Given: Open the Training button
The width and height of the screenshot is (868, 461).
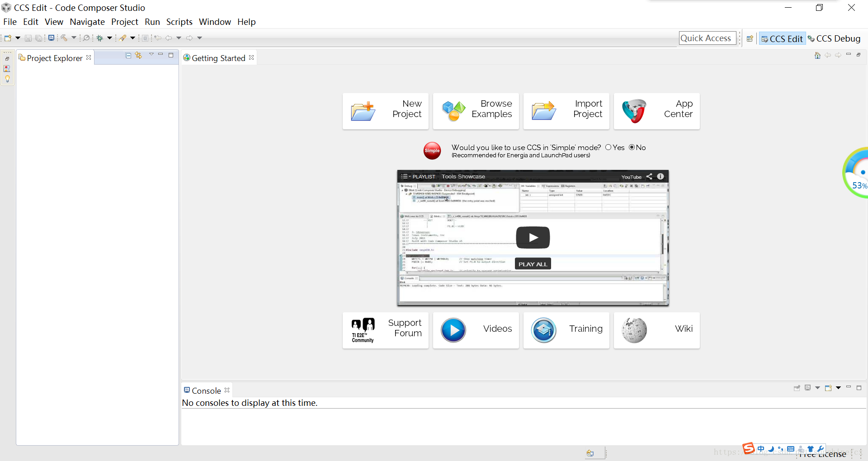Looking at the screenshot, I should pos(566,330).
